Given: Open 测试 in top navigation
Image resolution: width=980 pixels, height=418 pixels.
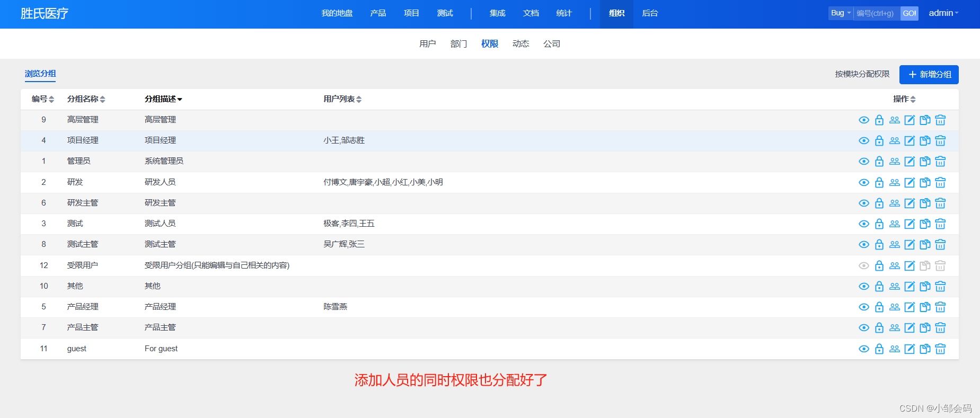Looking at the screenshot, I should click(x=445, y=13).
